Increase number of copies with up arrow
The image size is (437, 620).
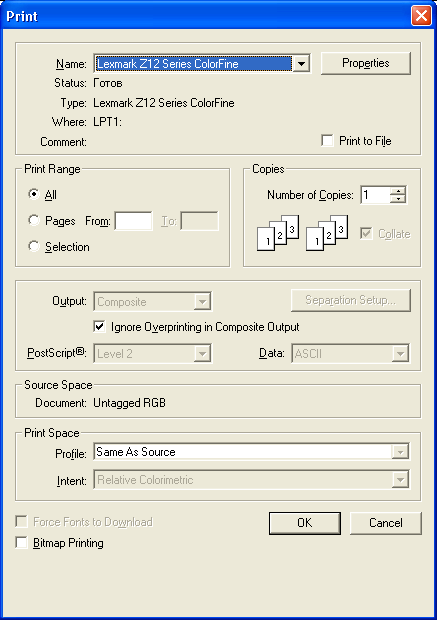pos(398,191)
